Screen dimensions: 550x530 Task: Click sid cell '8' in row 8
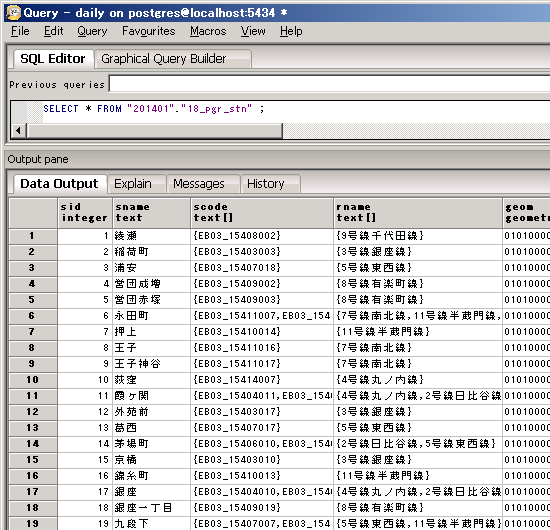pos(85,348)
